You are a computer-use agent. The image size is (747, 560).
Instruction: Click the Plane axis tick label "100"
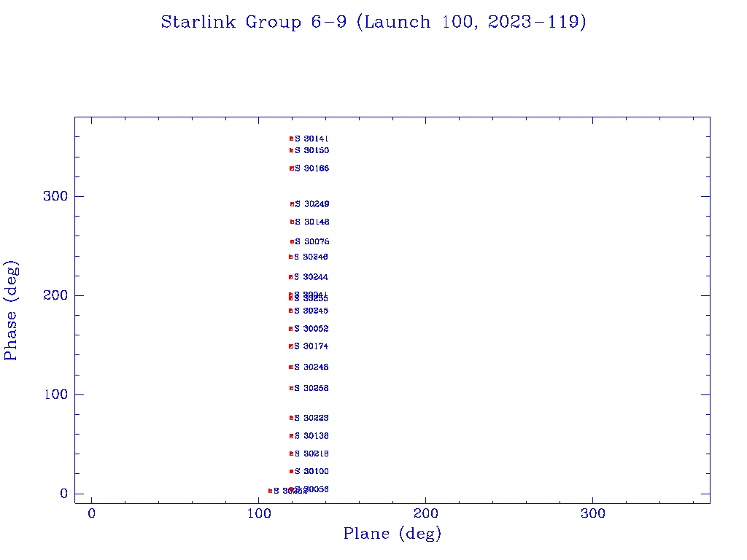tap(259, 513)
